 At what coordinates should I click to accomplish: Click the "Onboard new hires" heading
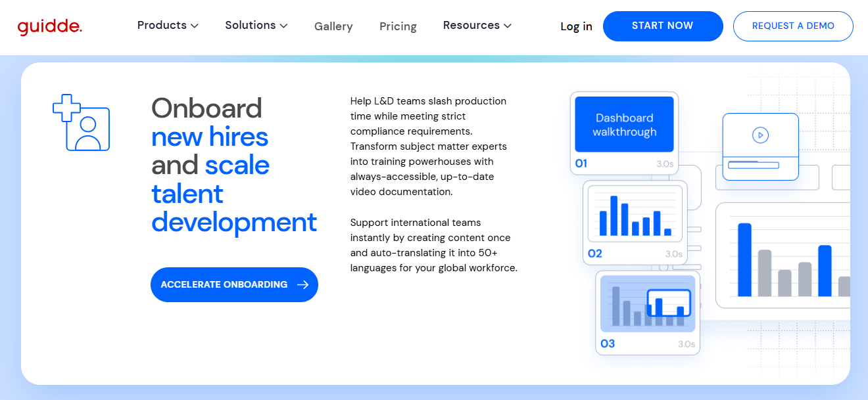[234, 165]
